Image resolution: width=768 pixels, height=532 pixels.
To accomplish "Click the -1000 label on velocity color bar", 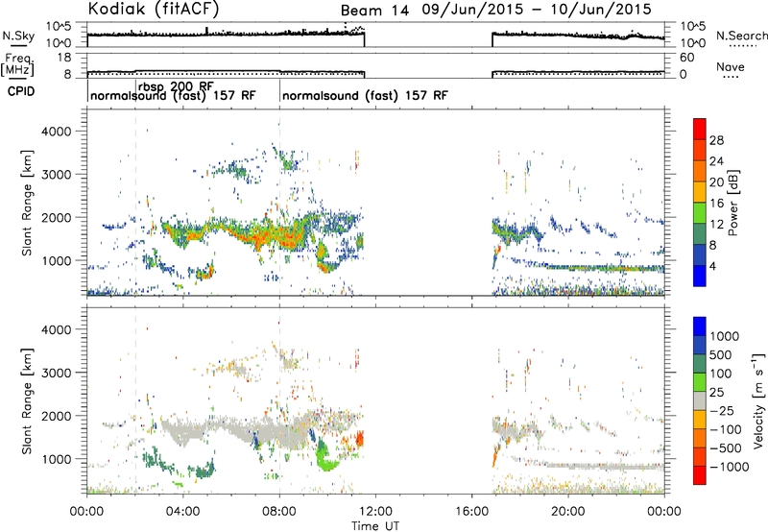I will pyautogui.click(x=730, y=467).
